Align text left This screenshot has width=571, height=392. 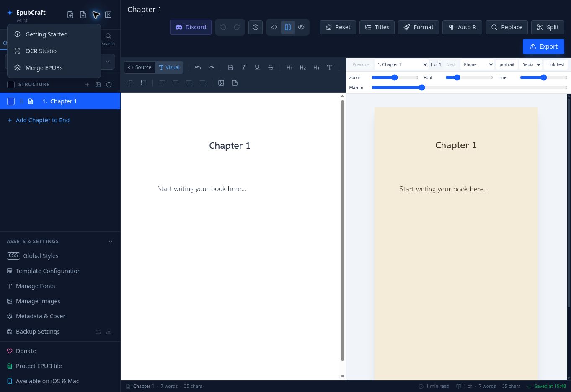162,83
